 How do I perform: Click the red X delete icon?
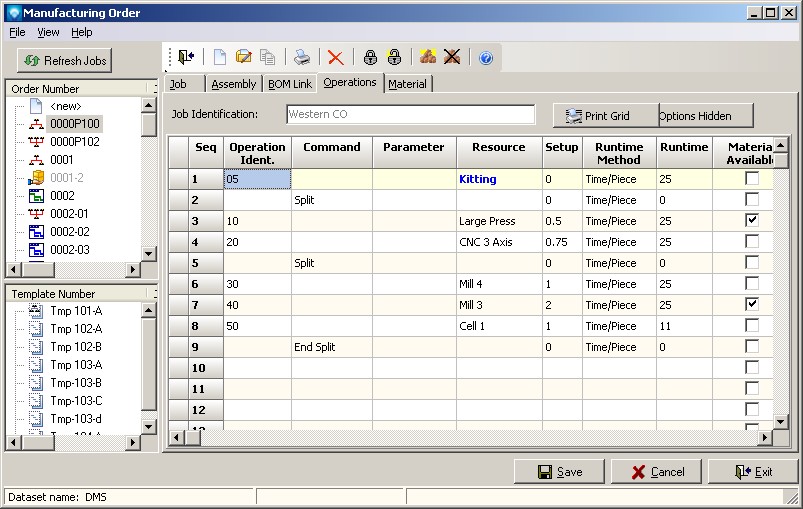[335, 58]
